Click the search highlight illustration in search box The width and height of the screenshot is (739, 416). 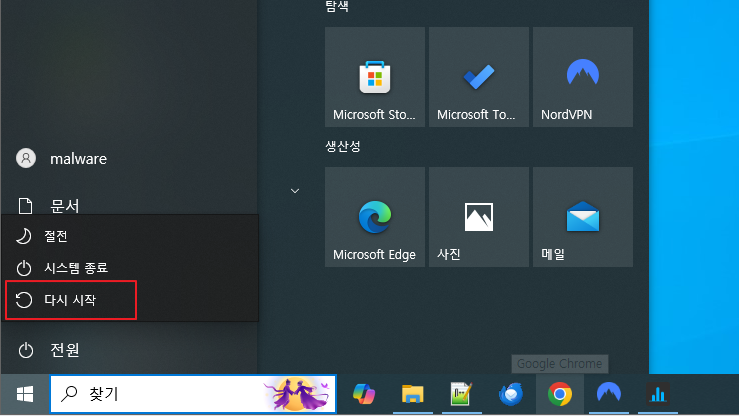(x=297, y=394)
